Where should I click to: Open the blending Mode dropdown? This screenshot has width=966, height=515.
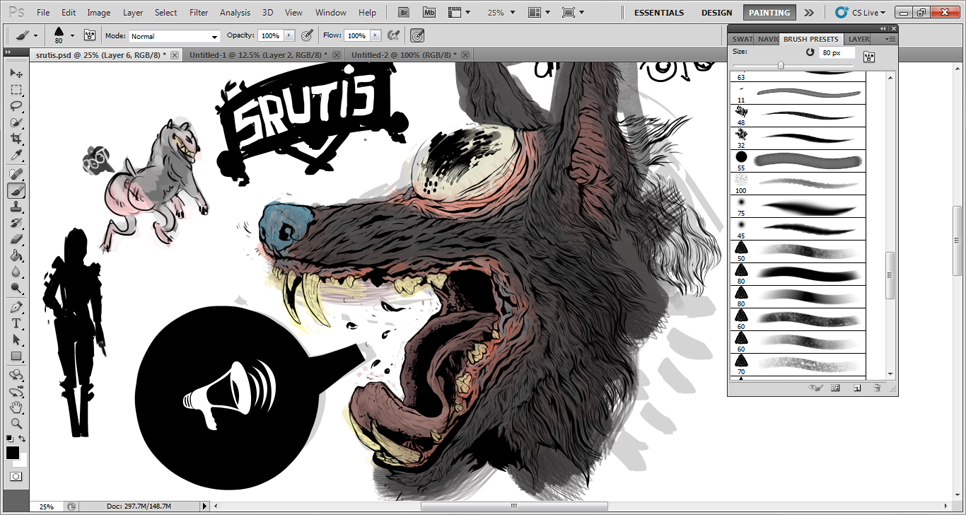(x=173, y=36)
